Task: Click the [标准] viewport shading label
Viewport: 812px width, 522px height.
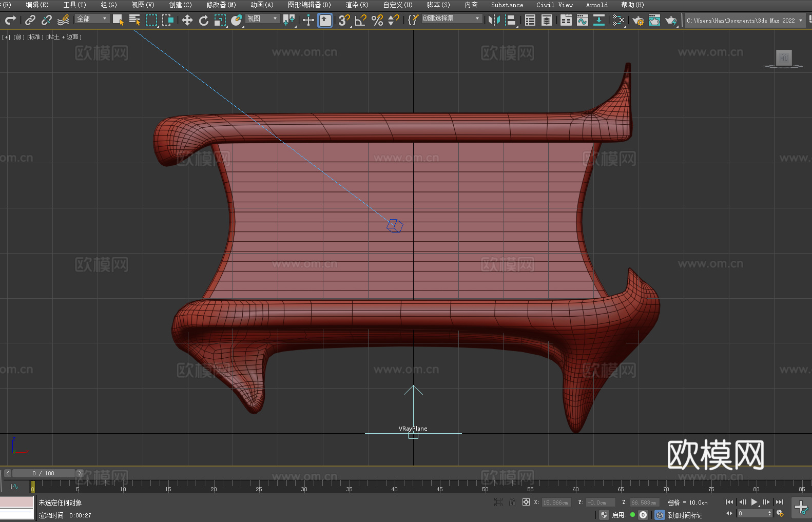Action: tap(35, 37)
